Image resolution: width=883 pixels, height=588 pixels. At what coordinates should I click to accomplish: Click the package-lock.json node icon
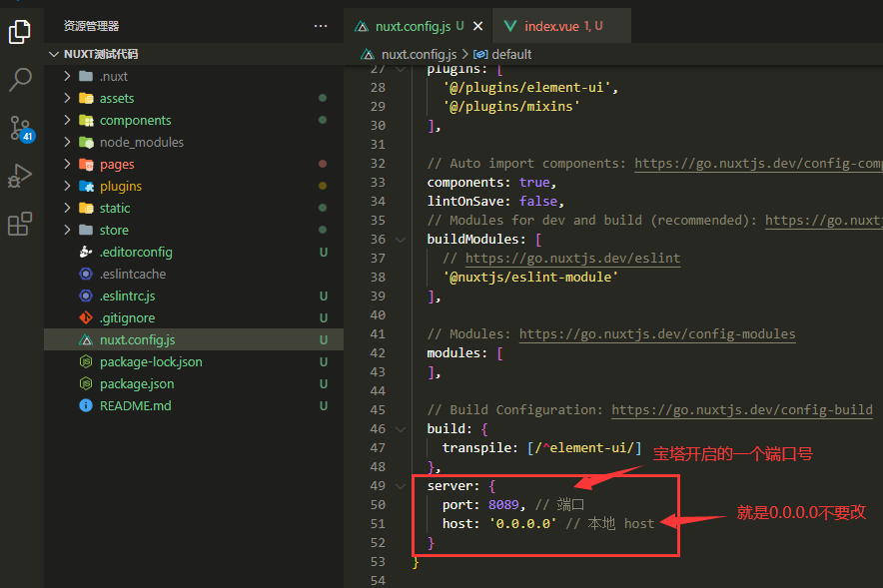tap(86, 361)
